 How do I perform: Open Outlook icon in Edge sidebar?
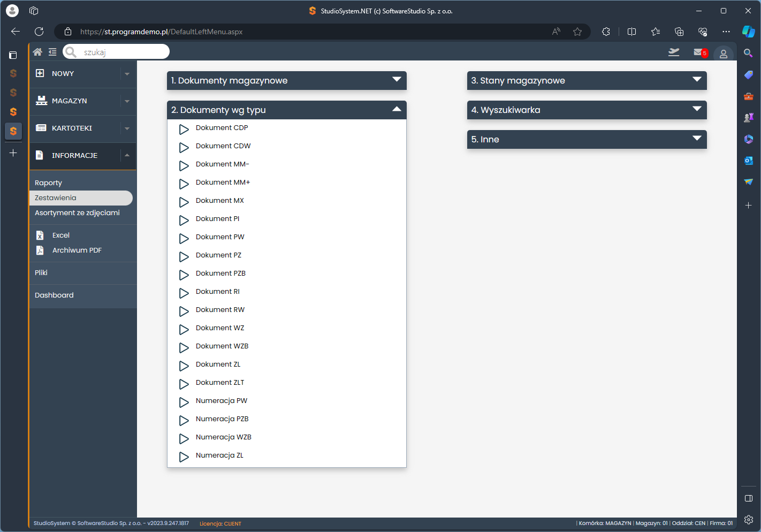(749, 161)
